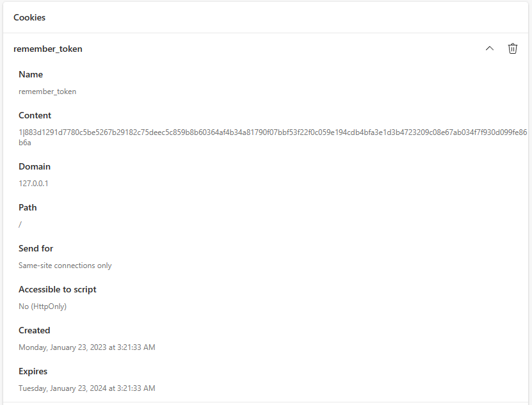Select the cookie name value remember_token
532x405 pixels.
[47, 91]
